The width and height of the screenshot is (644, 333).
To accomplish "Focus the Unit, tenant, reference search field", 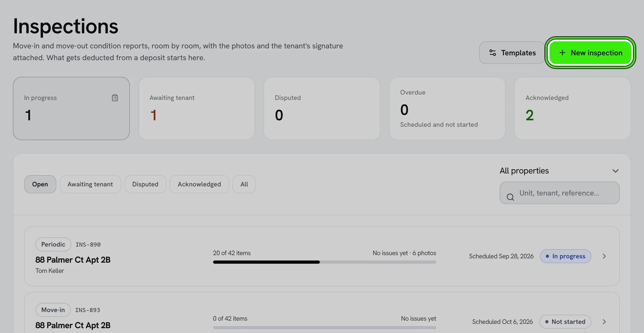I will pyautogui.click(x=559, y=193).
